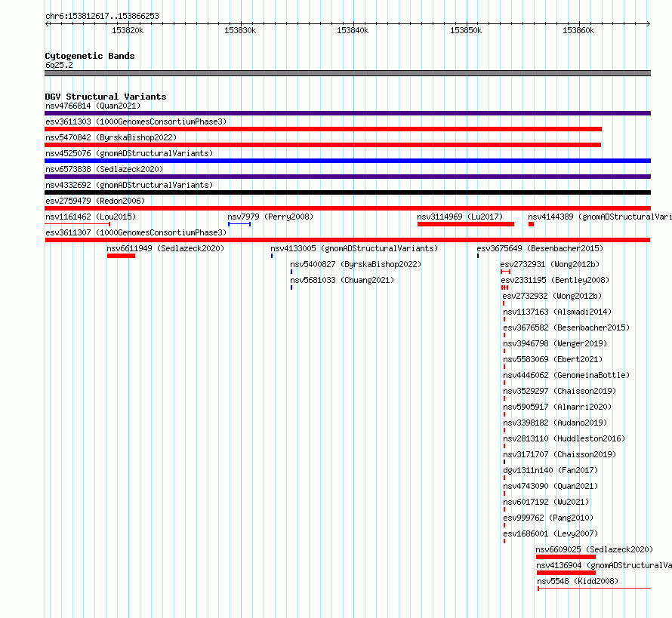
Task: Click red bar under nsv3114969 (Lu2017)
Action: click(x=466, y=224)
